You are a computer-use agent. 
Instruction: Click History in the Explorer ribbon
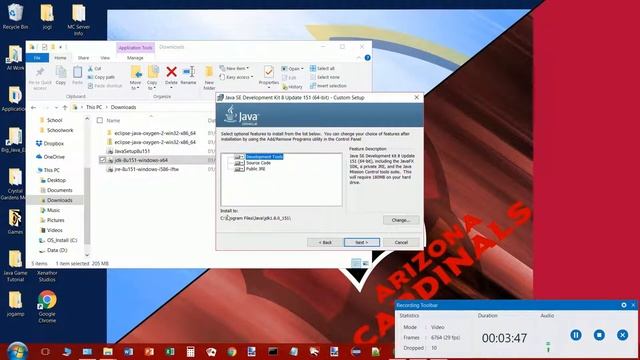(292, 87)
